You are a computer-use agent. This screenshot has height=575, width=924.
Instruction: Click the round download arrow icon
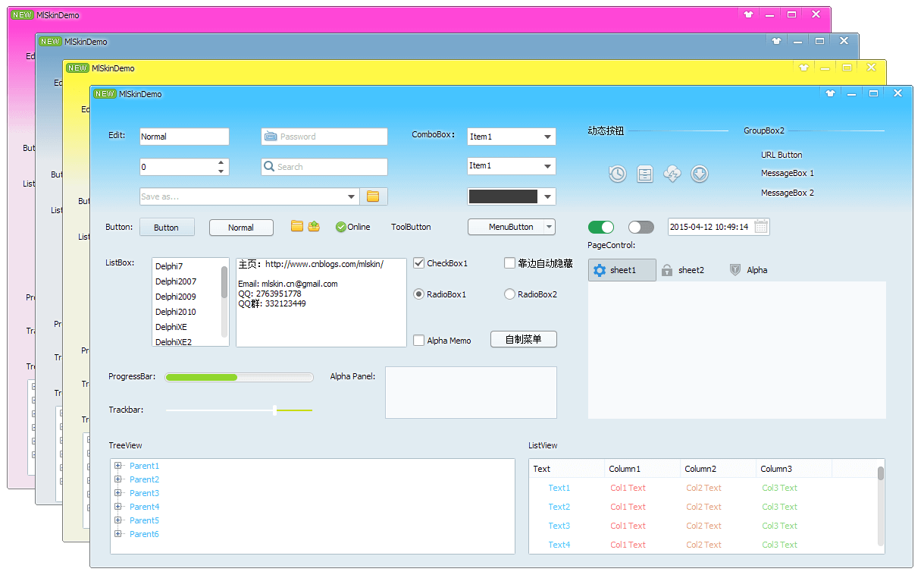(x=700, y=174)
